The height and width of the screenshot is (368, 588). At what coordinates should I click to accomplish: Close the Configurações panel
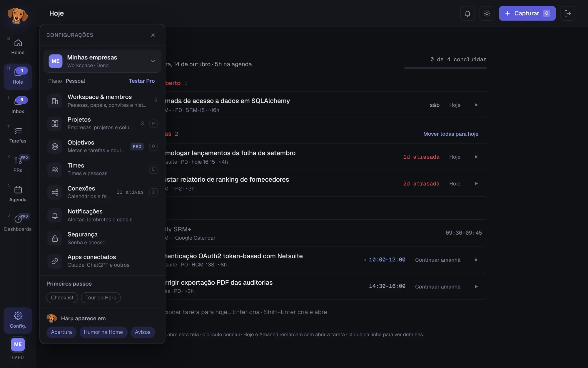(x=153, y=35)
